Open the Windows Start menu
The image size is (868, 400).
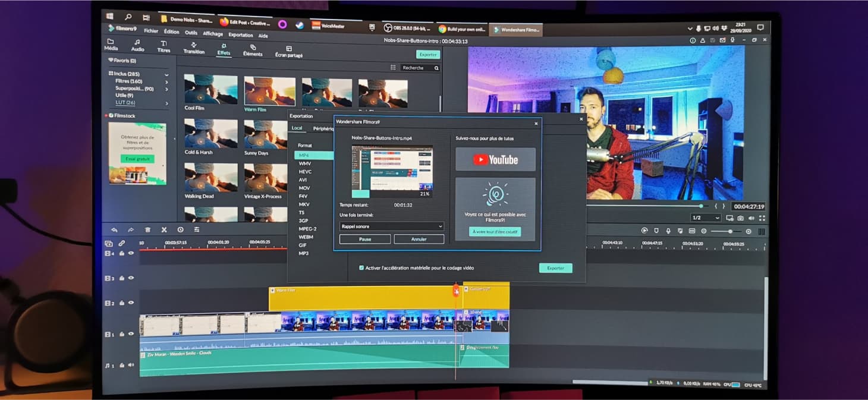(111, 16)
